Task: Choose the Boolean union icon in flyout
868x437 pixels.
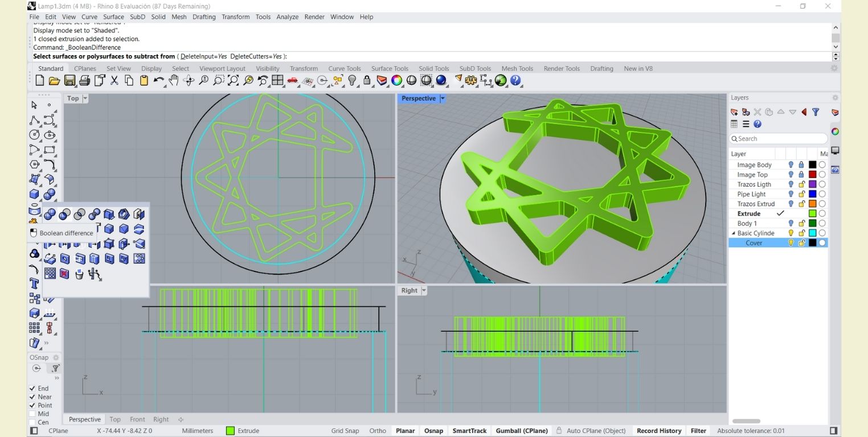Action: click(50, 214)
